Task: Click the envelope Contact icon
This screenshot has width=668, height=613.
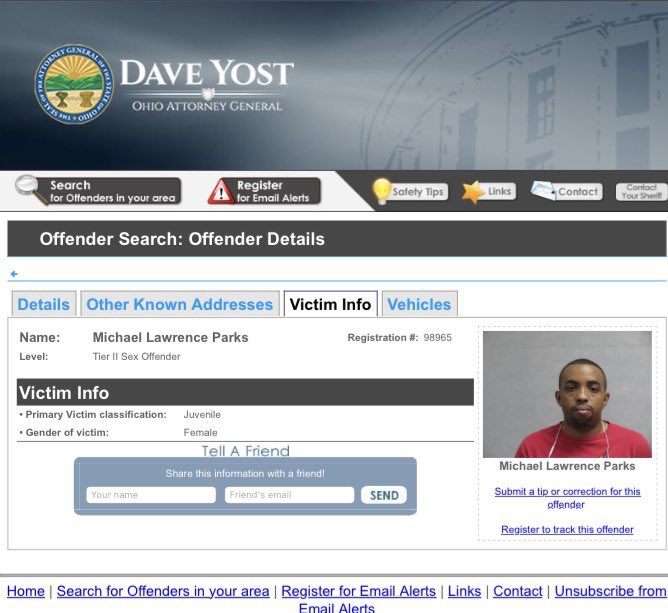Action: [544, 191]
